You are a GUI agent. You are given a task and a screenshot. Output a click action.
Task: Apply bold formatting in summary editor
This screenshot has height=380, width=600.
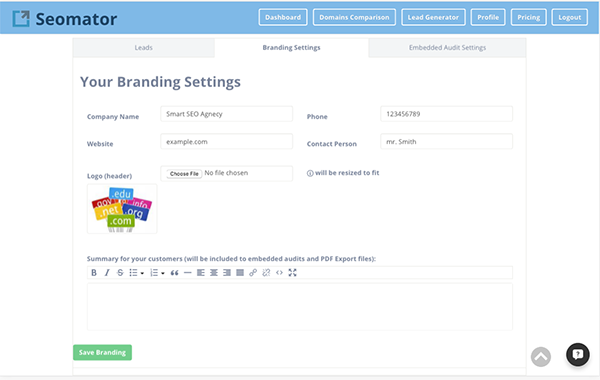point(94,272)
